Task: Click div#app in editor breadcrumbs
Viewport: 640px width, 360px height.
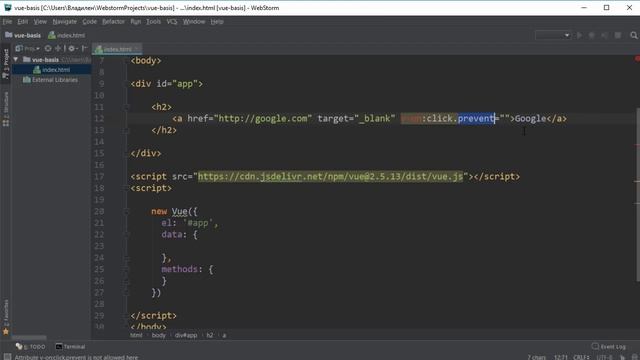Action: (186, 336)
